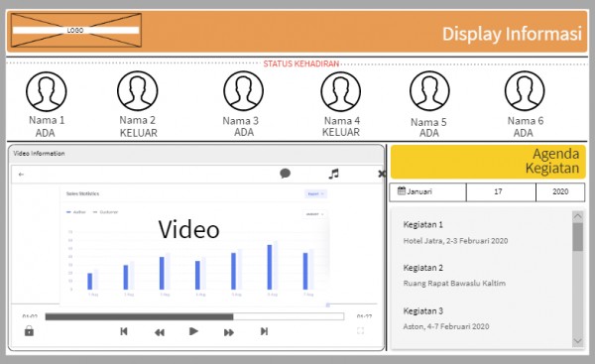Image resolution: width=595 pixels, height=364 pixels.
Task: Click the lock icon in player
Action: [x=29, y=331]
